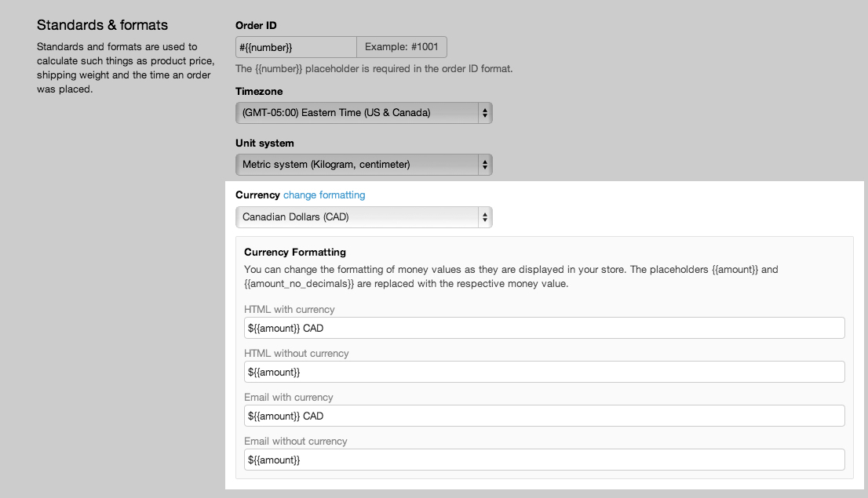
Task: Click the Timezone label
Action: (x=259, y=91)
